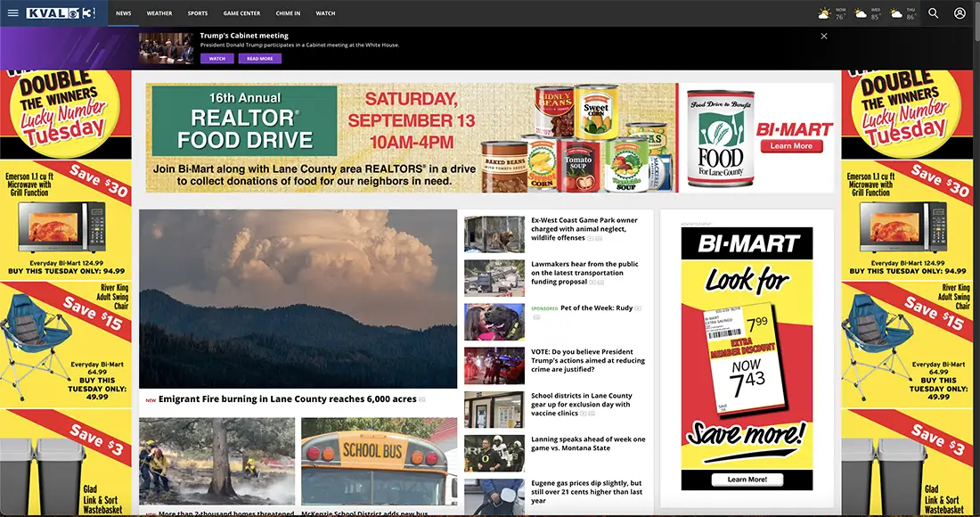Open the VOTE Trump crime actions poll
Image resolution: width=980 pixels, height=517 pixels.
click(x=587, y=361)
